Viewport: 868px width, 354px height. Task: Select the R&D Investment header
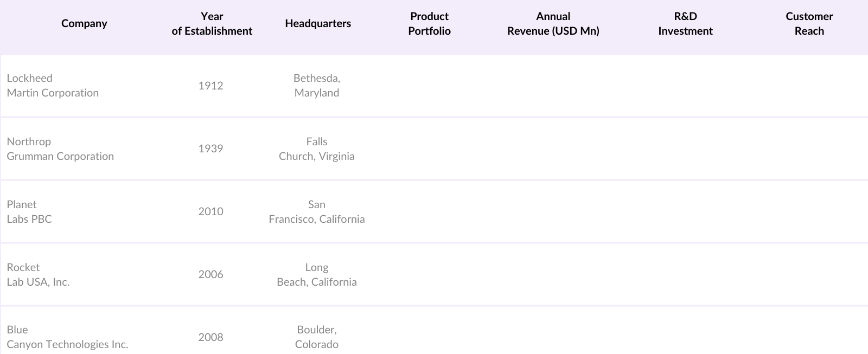tap(685, 24)
